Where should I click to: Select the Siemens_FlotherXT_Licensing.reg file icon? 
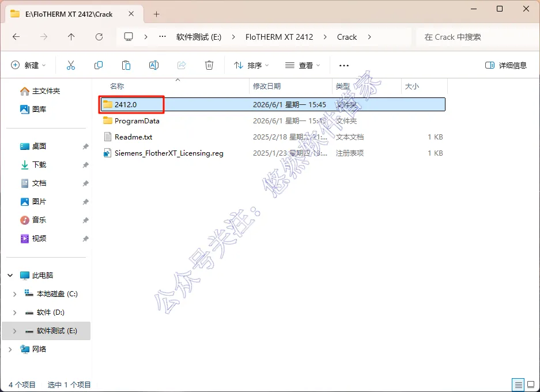pyautogui.click(x=107, y=153)
